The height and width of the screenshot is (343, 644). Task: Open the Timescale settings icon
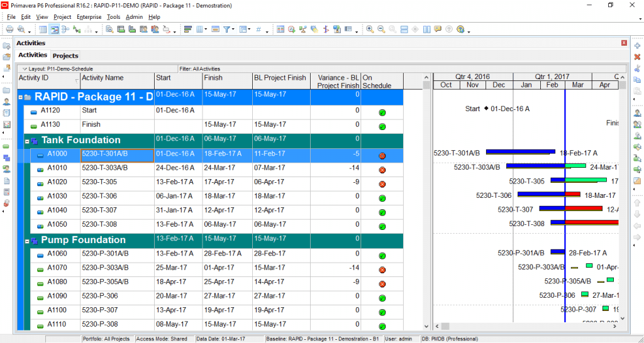click(x=216, y=29)
